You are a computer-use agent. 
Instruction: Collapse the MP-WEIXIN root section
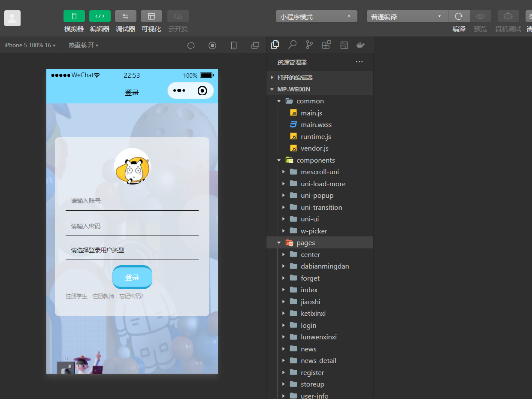320,89
